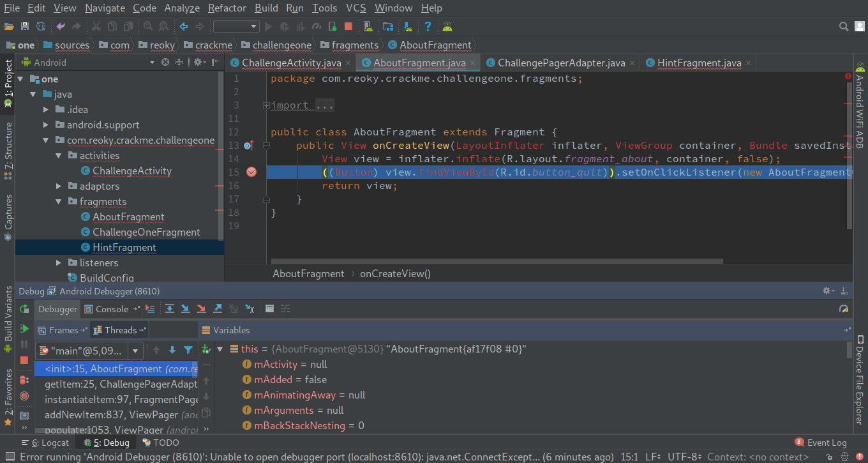Toggle the breakpoint on line 15

tap(251, 172)
